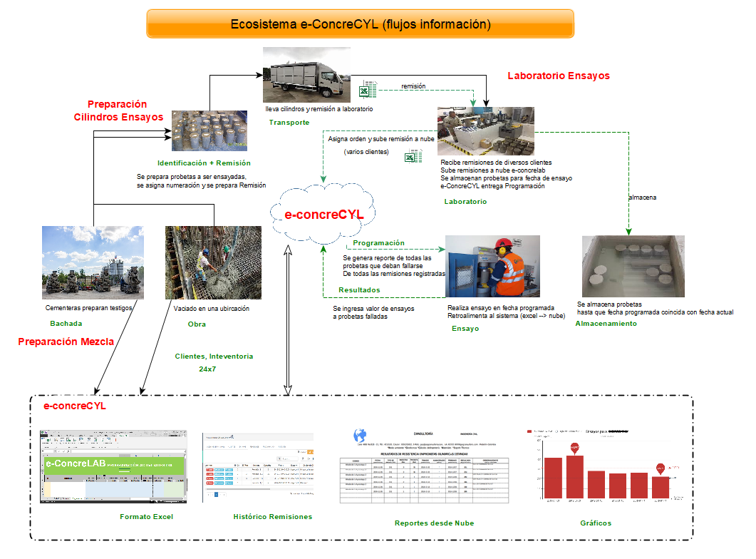This screenshot has height=559, width=756.
Task: Click the tallest bar's red pin marker
Action: [574, 448]
